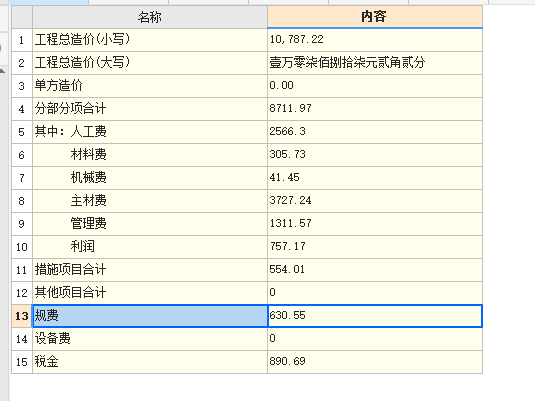Select the 分部分项合计 name cell
Image resolution: width=535 pixels, height=401 pixels.
tap(150, 109)
